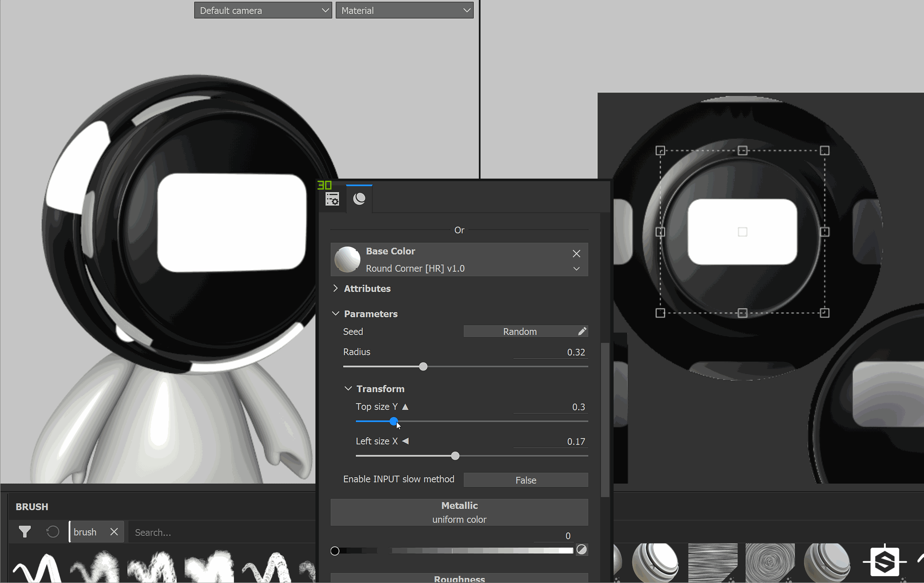
Task: Toggle Enable INPUT slow method False button
Action: click(525, 480)
